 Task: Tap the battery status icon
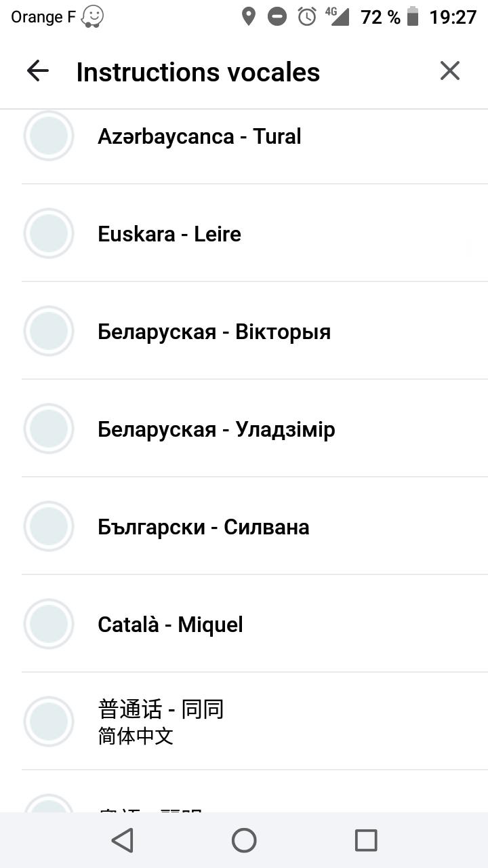[x=413, y=17]
